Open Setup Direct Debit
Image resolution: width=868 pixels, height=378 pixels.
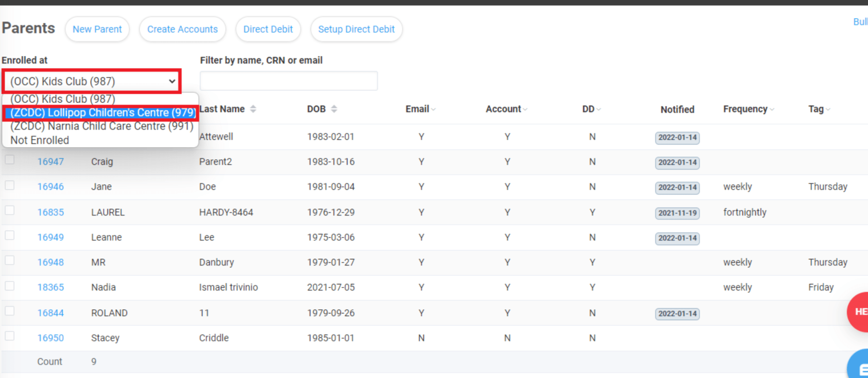[x=356, y=29]
